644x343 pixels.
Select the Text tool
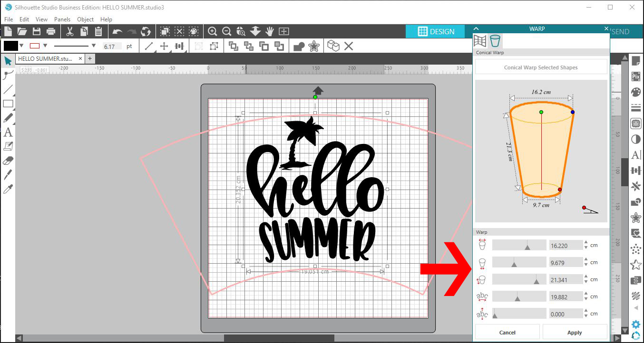coord(7,133)
